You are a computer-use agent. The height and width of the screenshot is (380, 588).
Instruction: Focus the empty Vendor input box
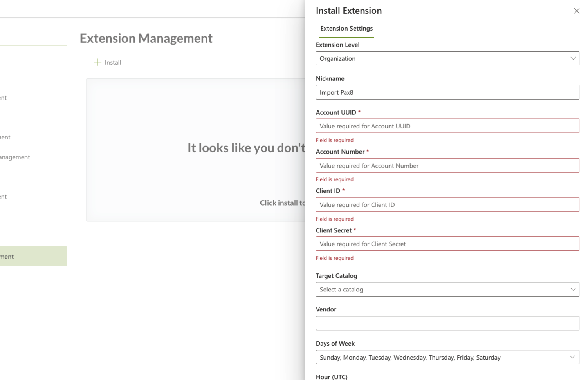click(447, 323)
